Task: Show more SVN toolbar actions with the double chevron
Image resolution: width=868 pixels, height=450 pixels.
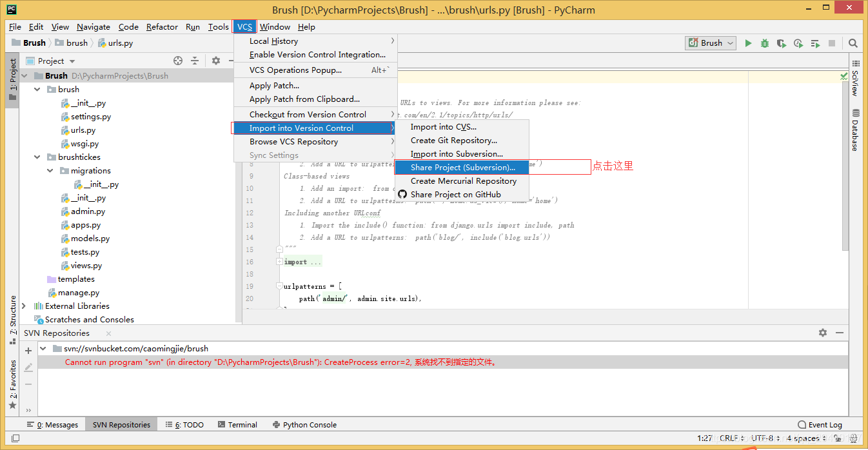Action: pyautogui.click(x=28, y=410)
